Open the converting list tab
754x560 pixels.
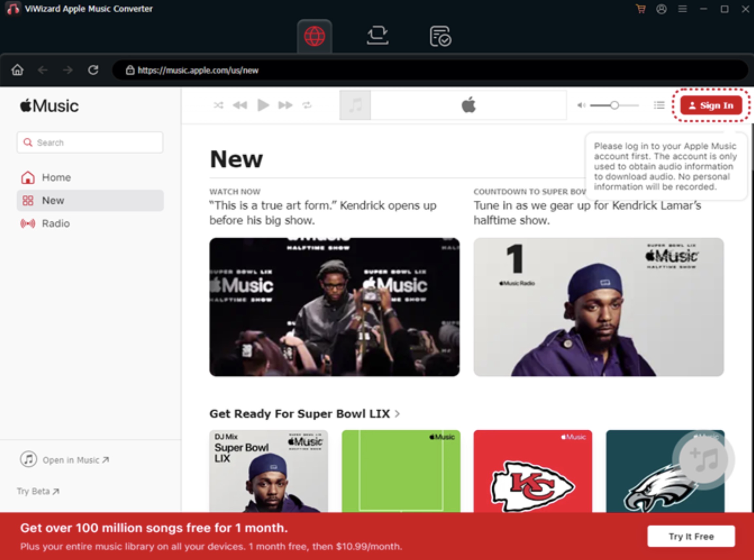377,36
